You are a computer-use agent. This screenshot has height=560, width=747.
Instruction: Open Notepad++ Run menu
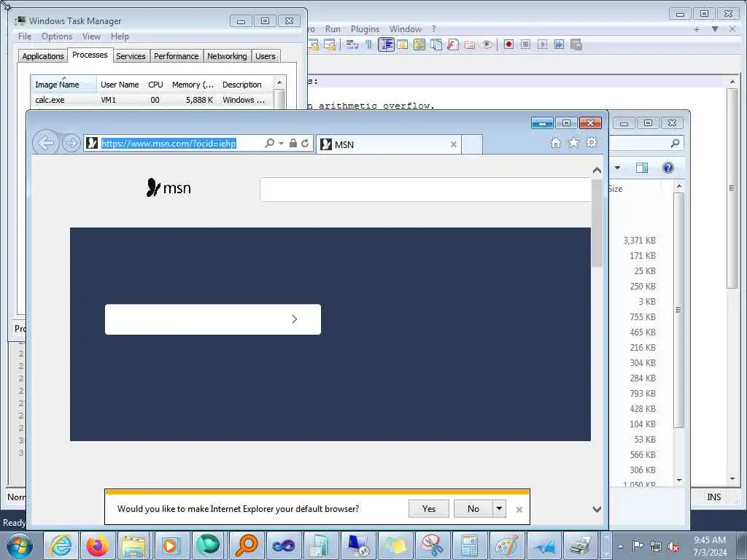point(333,29)
